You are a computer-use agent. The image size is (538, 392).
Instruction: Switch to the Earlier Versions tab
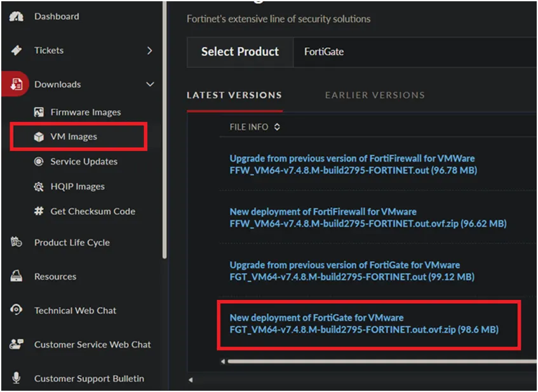[x=375, y=95]
